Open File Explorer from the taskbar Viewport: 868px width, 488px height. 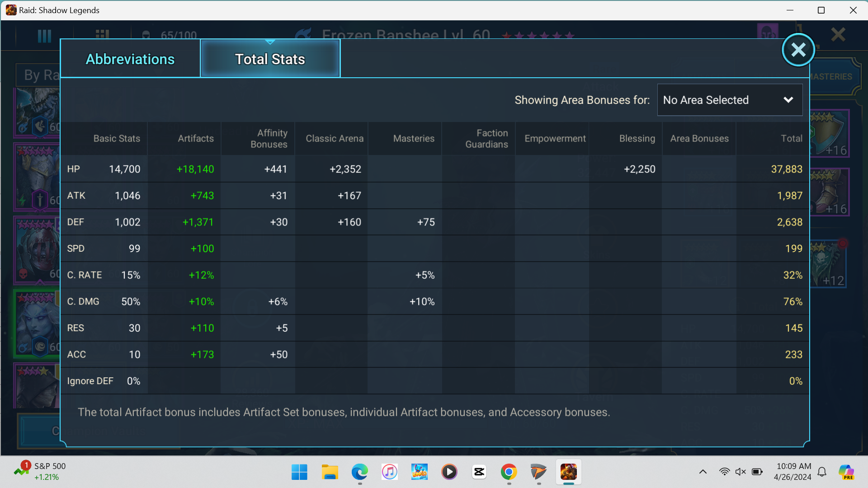point(330,472)
